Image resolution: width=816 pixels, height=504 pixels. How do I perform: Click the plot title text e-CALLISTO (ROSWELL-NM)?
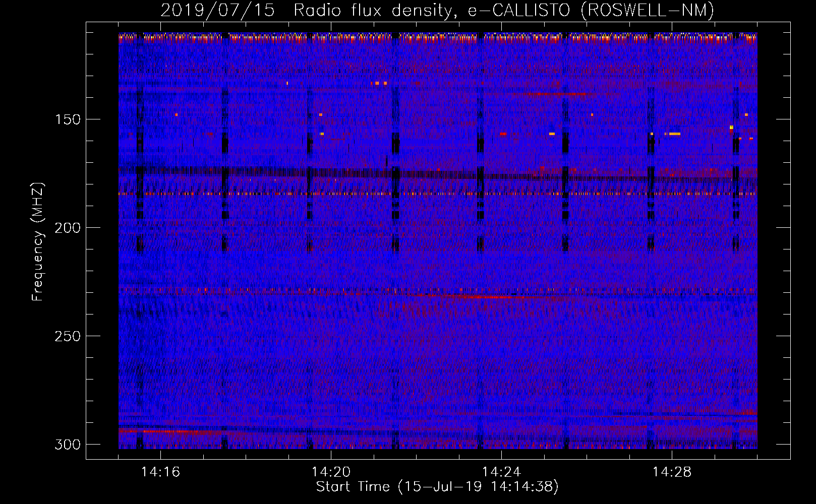591,11
